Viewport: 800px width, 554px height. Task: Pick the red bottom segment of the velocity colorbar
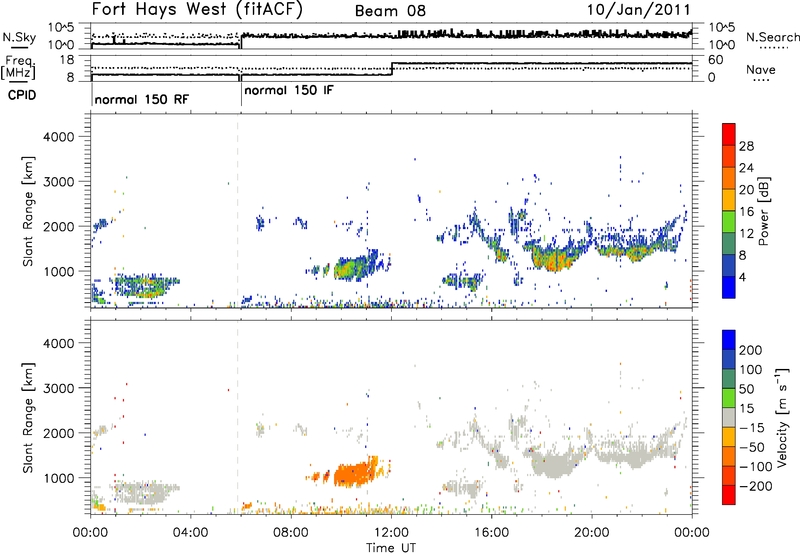click(729, 495)
